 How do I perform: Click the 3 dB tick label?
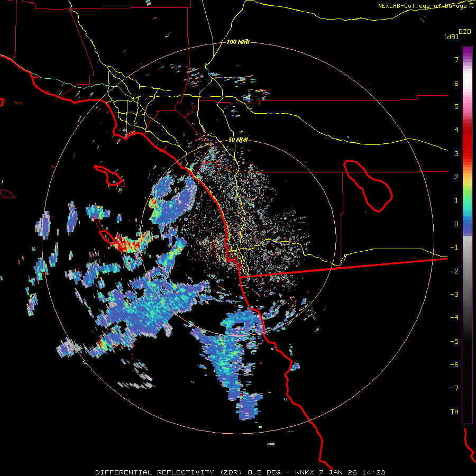[x=456, y=153]
